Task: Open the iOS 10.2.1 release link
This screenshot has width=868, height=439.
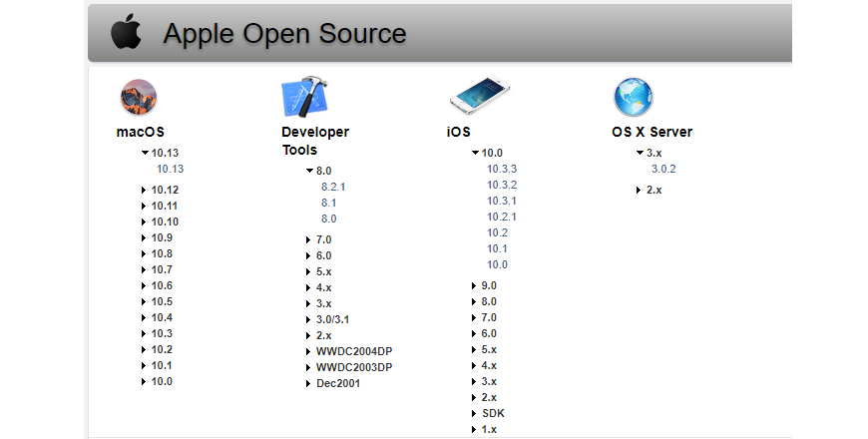Action: (501, 217)
